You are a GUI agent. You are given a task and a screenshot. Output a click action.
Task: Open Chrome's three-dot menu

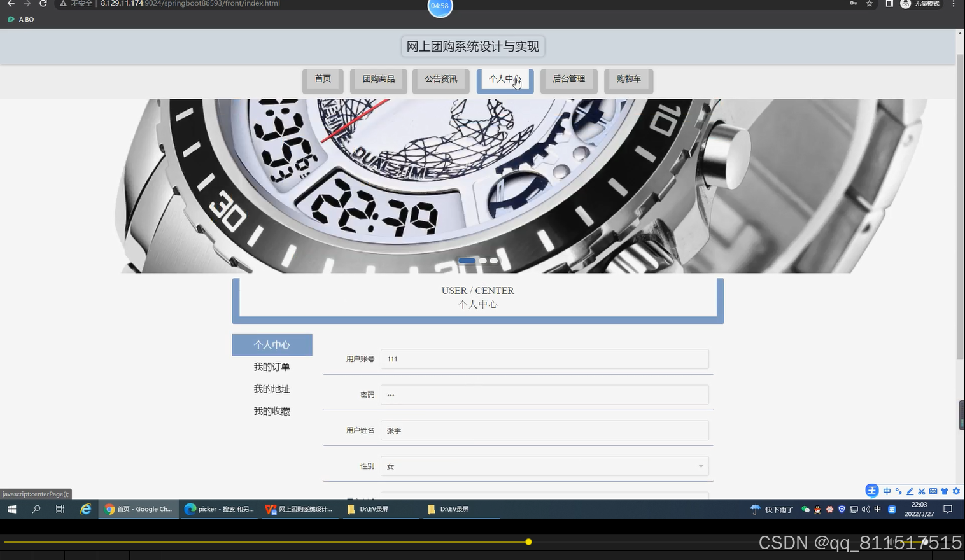[954, 4]
